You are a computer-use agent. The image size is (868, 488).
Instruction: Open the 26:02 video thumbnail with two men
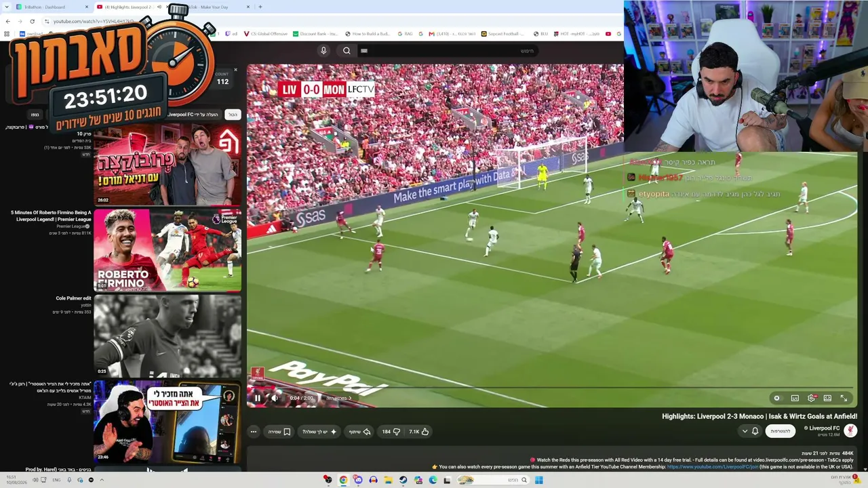coord(167,164)
